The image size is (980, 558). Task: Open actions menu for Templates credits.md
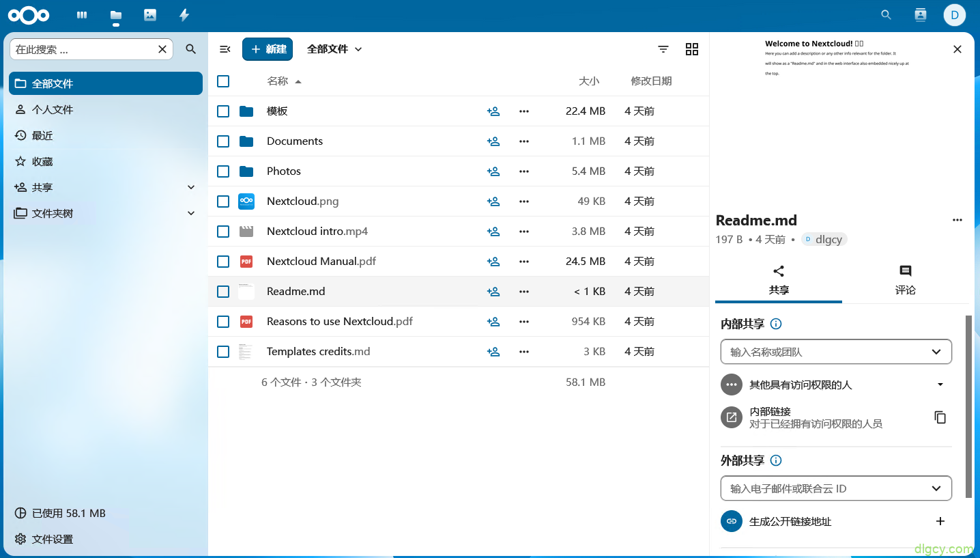pos(524,352)
